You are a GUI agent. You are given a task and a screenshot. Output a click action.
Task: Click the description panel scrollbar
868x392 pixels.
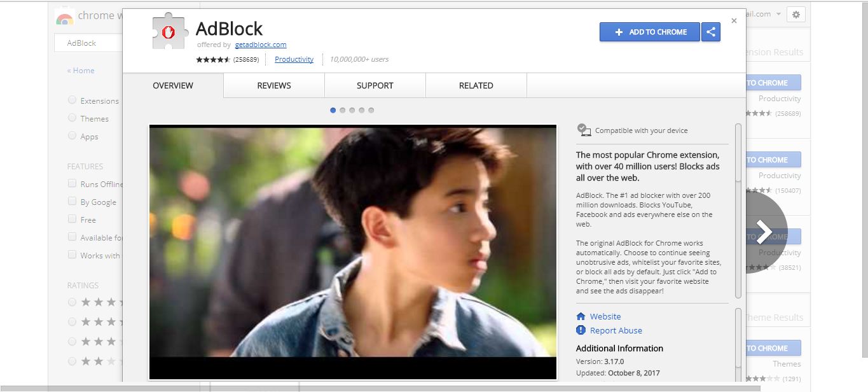click(x=738, y=211)
